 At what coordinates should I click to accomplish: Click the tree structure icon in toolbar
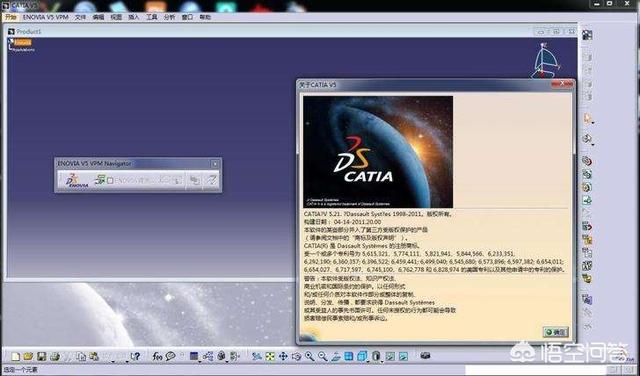(x=208, y=356)
